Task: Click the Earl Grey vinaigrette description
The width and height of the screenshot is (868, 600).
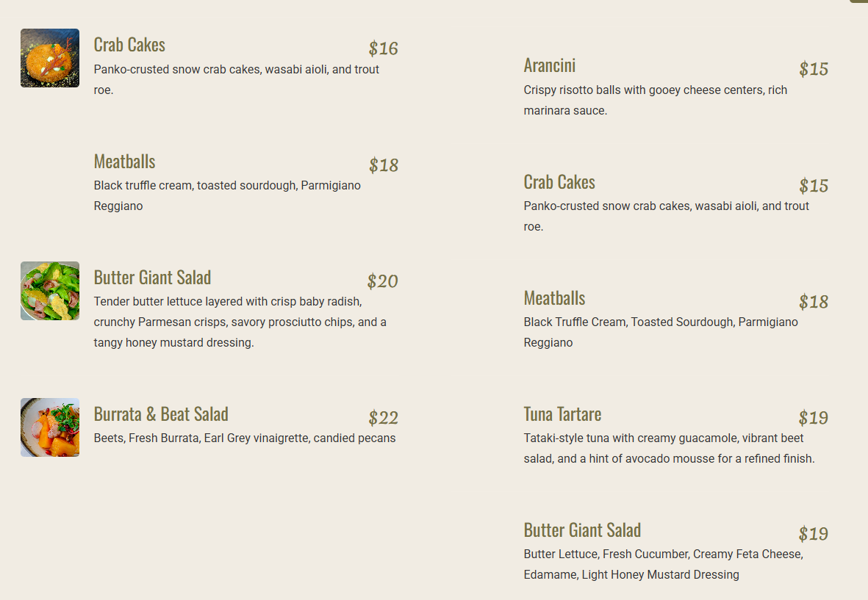Action: point(245,438)
